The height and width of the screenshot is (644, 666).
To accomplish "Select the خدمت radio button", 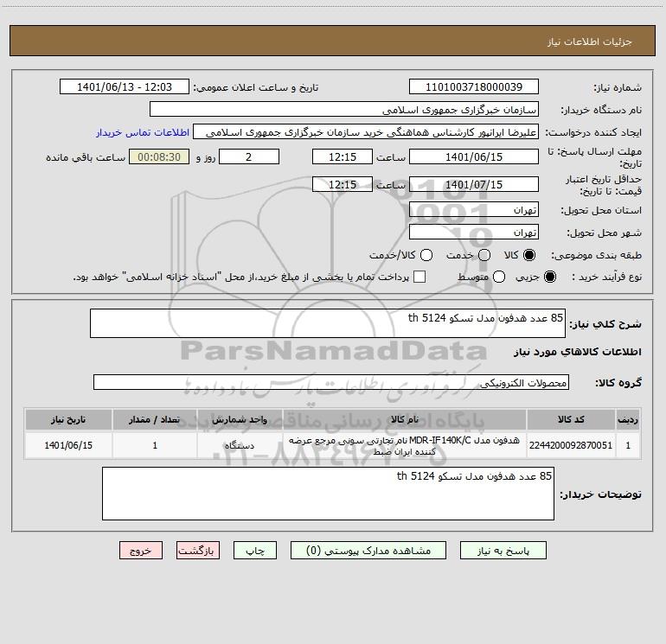I will [x=484, y=255].
